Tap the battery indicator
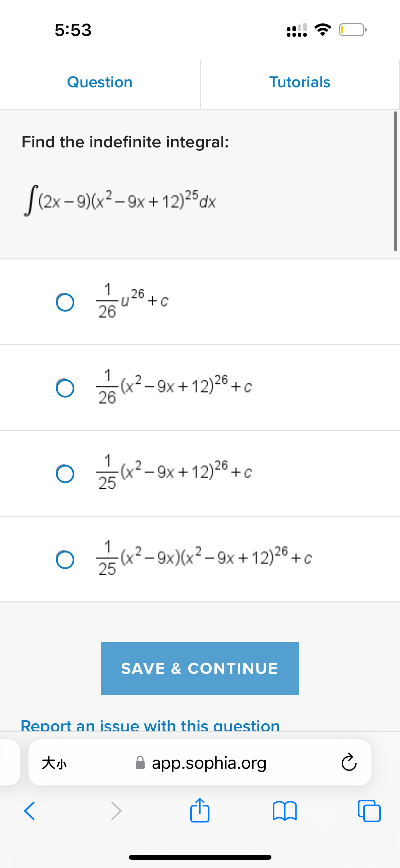Screen dimensions: 400x868 coord(352,30)
